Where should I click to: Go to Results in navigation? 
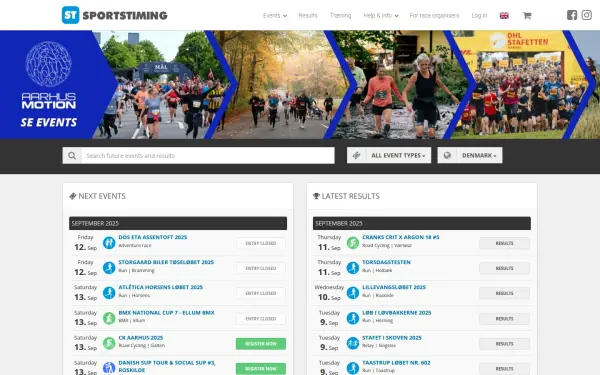coord(308,16)
